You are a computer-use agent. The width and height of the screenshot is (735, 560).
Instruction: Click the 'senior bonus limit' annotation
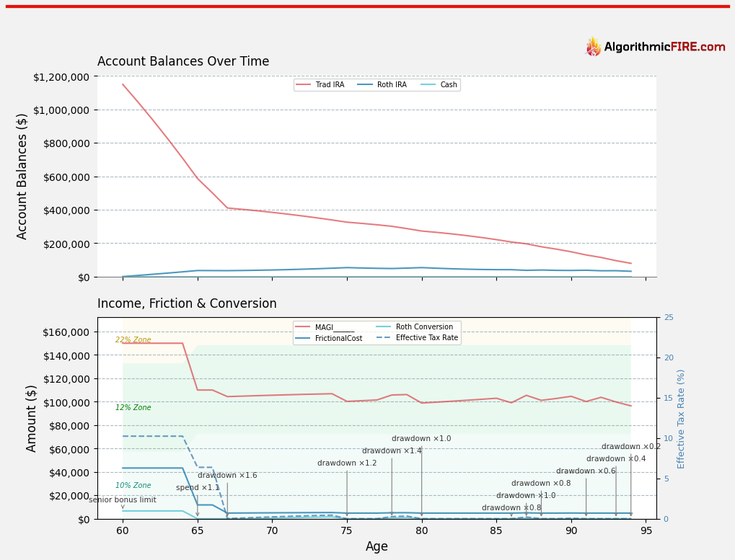tap(122, 500)
